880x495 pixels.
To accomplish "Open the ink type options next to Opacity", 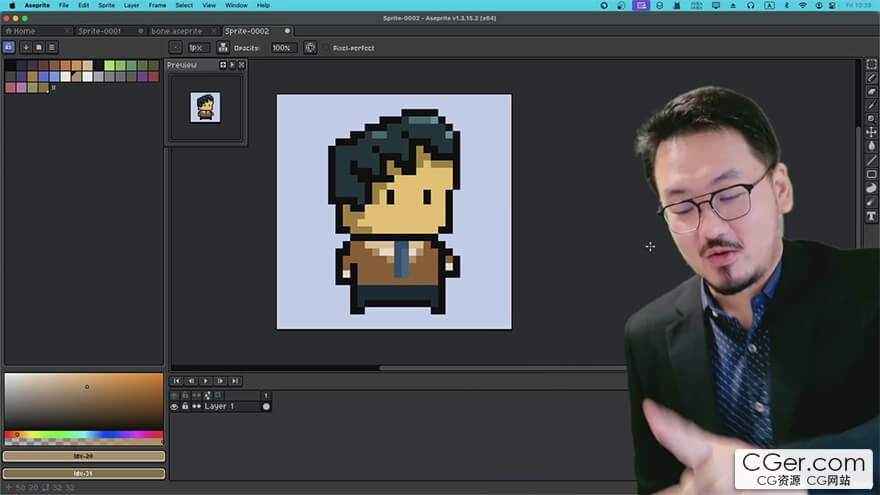I will point(224,47).
